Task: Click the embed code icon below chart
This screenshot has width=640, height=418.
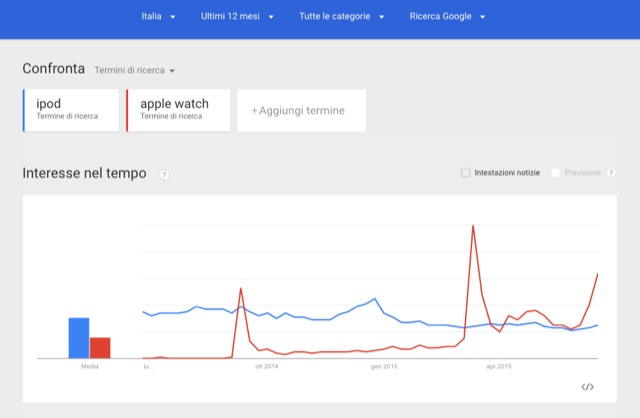Action: [x=587, y=387]
